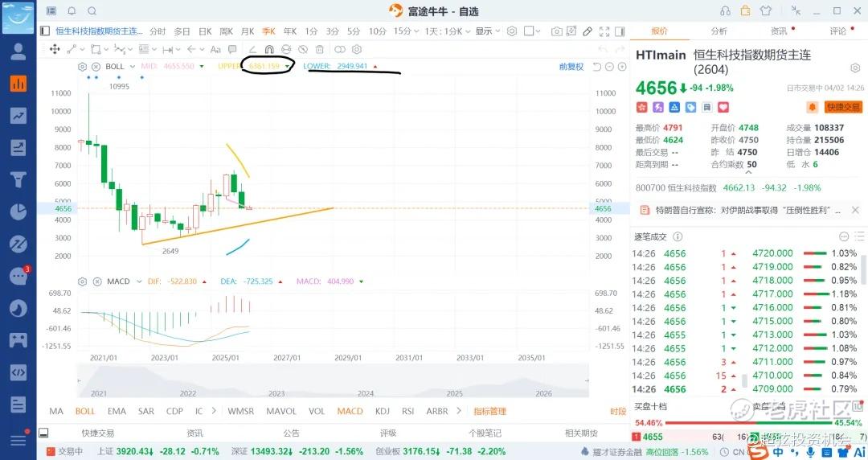Switch to the 评论 tab
The width and height of the screenshot is (868, 460).
tap(838, 31)
